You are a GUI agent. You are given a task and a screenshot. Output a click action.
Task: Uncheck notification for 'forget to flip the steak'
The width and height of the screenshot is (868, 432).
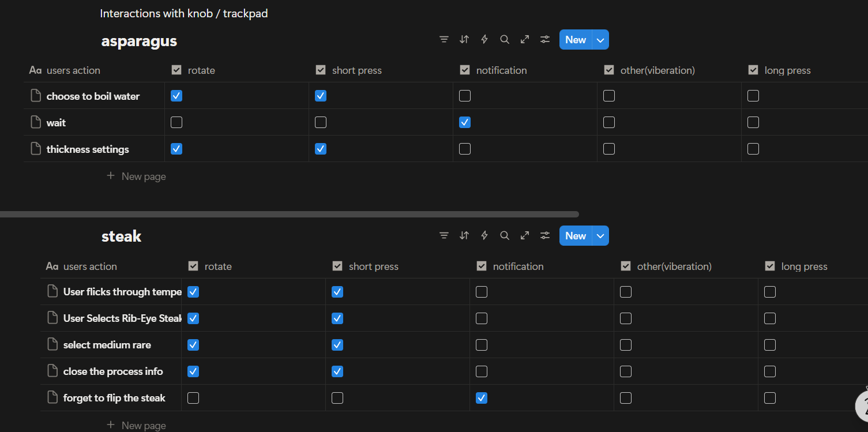[x=482, y=398]
